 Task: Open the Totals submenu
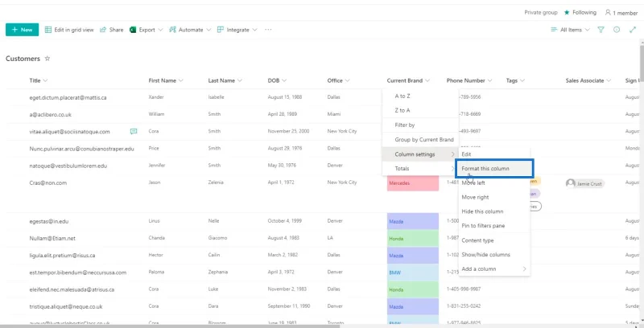tap(420, 169)
